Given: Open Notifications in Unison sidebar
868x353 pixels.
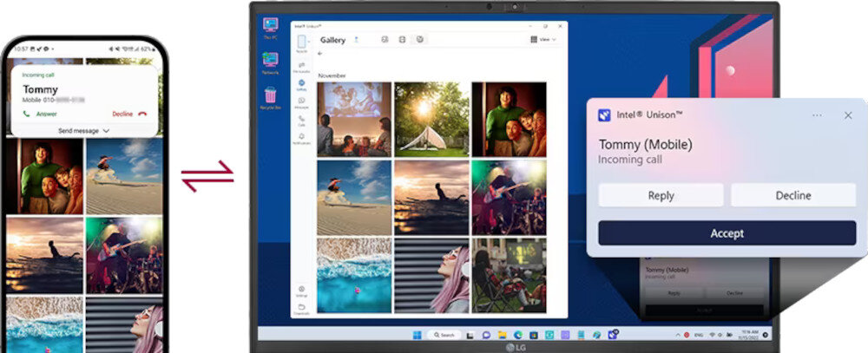Looking at the screenshot, I should (x=302, y=138).
